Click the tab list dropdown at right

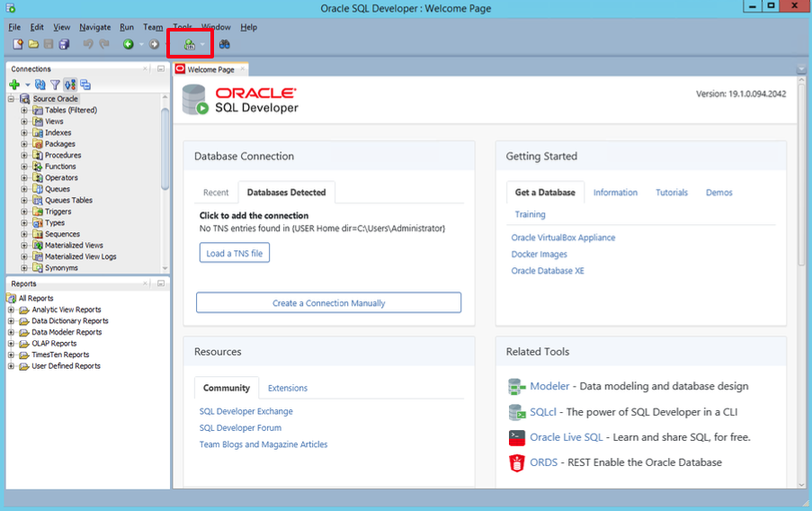(x=801, y=69)
